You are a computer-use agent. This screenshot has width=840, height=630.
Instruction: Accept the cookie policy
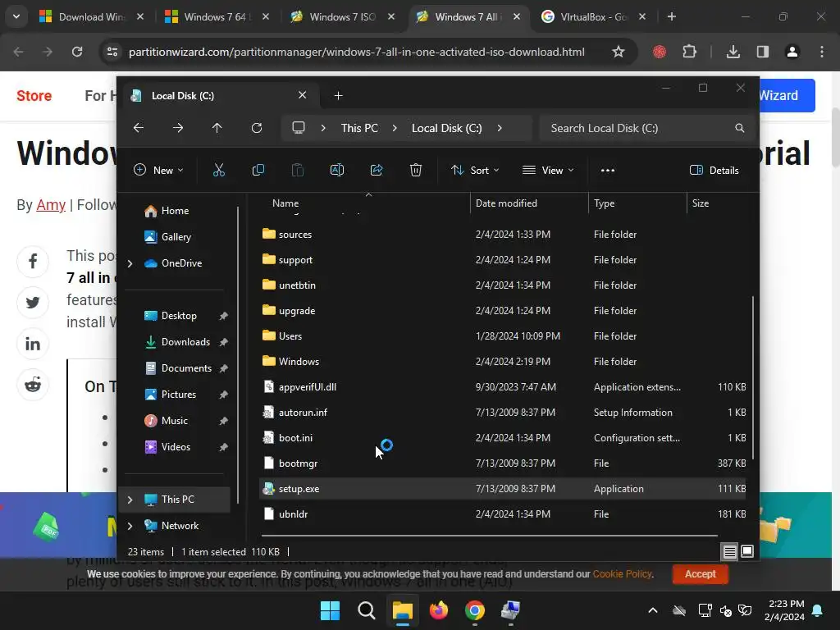click(x=701, y=573)
